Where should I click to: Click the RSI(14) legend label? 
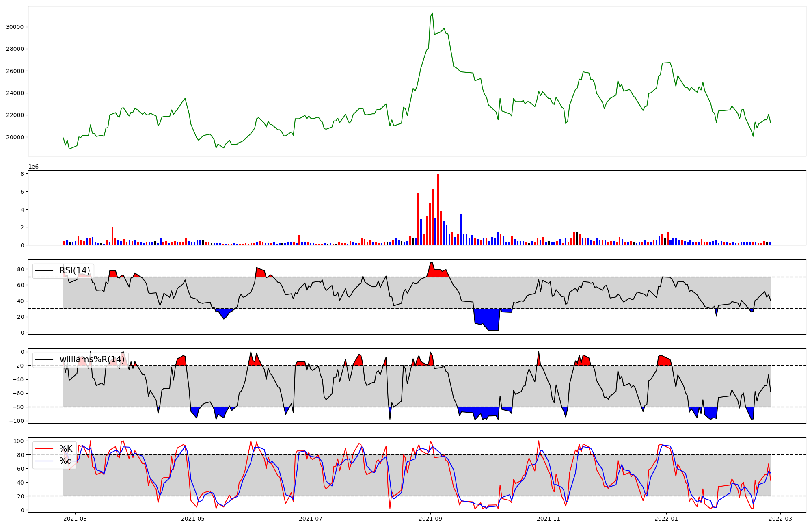75,270
